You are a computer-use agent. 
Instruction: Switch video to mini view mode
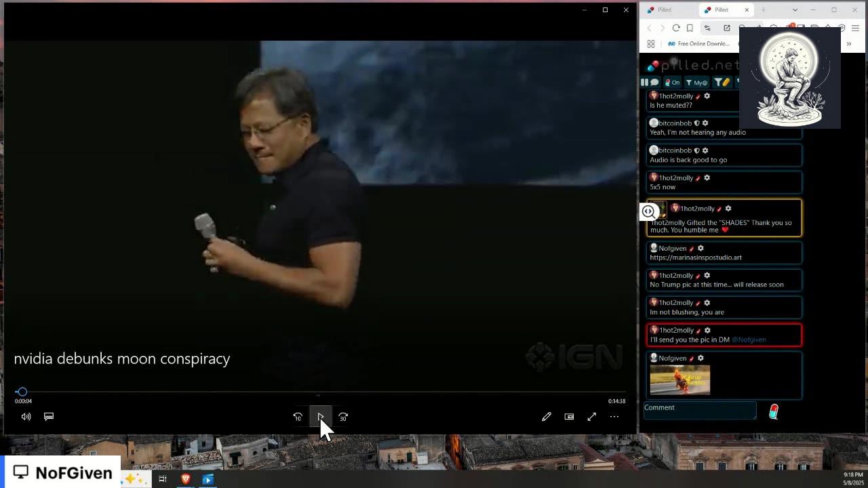569,417
